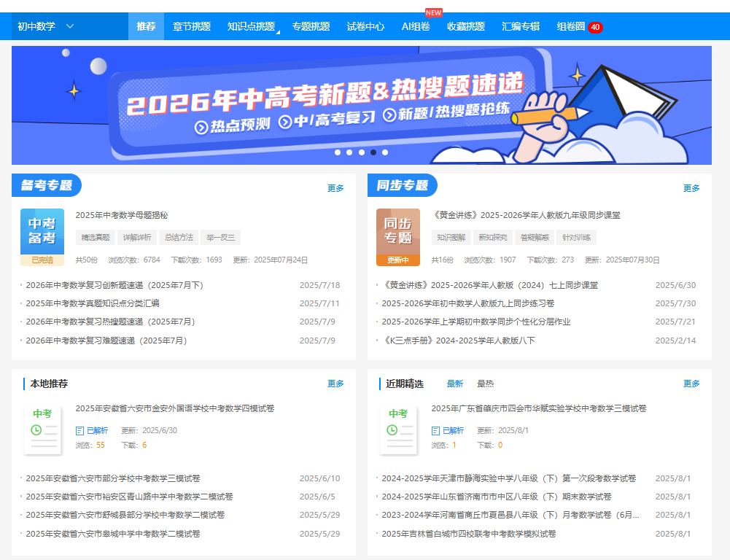This screenshot has width=730, height=560.
Task: Expand 更多 in the 备考专题 section
Action: 335,187
